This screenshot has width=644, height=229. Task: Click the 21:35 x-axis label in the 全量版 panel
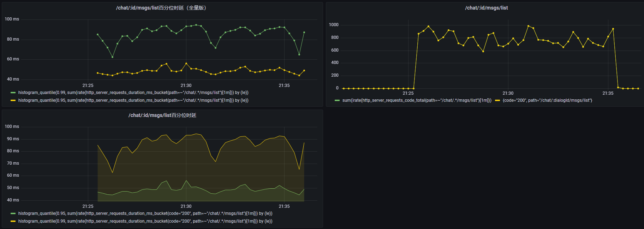284,86
